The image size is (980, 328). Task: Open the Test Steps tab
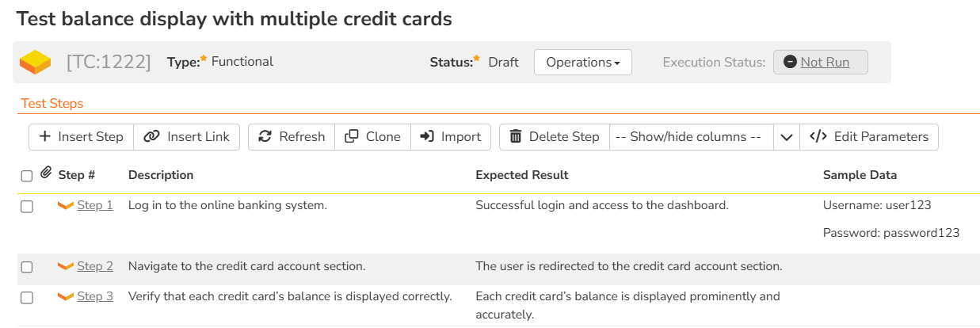(52, 104)
